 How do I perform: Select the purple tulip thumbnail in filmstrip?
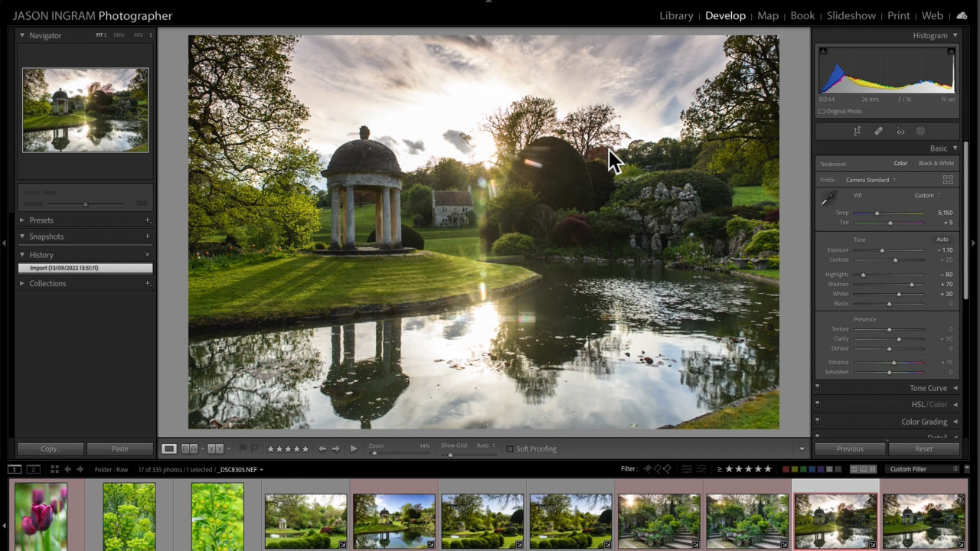(x=40, y=515)
